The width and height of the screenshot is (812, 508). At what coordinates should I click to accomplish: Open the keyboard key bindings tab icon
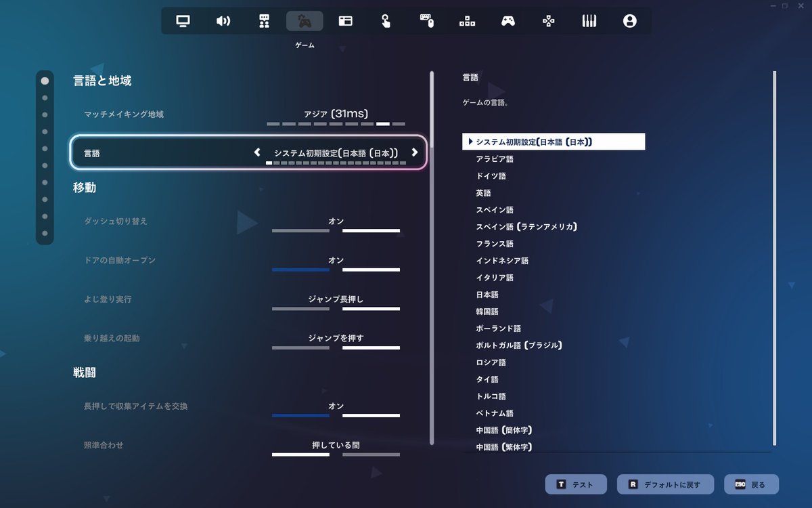[467, 21]
